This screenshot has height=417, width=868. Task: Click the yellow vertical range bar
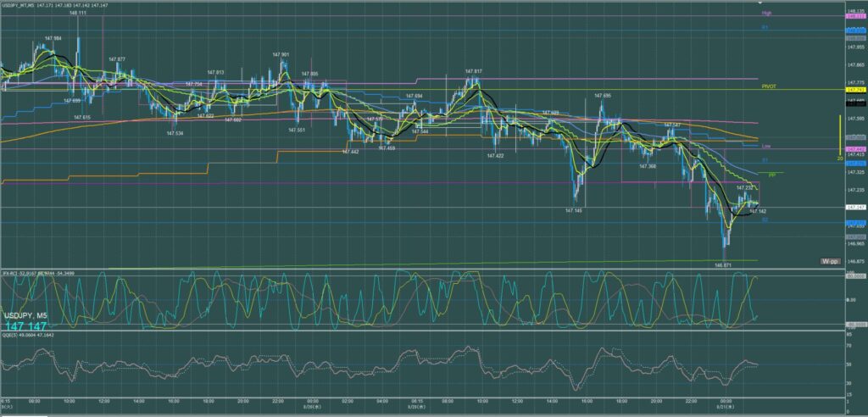coord(839,136)
